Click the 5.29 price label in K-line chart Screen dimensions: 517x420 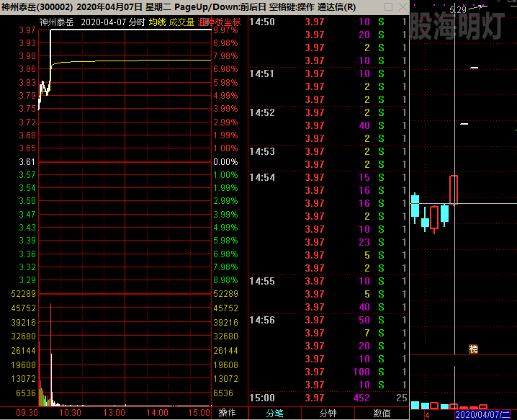tap(458, 9)
